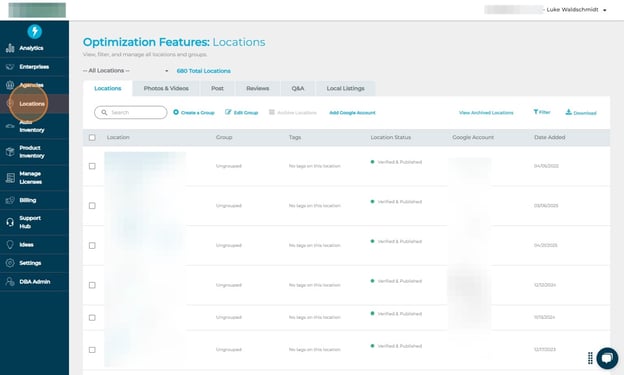Screen dimensions: 624x375
Task: Click the Billing sidebar icon
Action: point(10,200)
